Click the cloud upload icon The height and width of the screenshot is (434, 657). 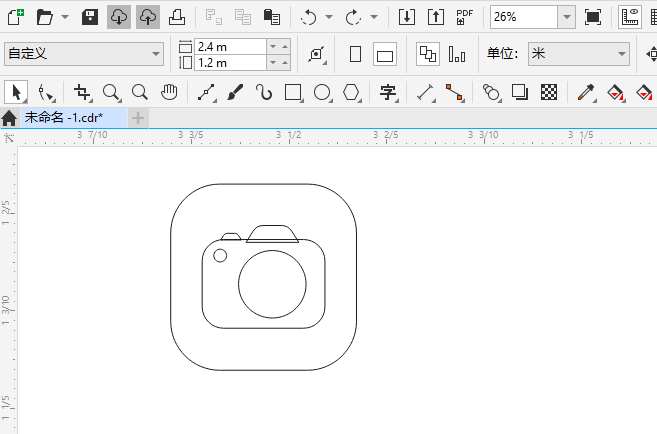pos(148,17)
